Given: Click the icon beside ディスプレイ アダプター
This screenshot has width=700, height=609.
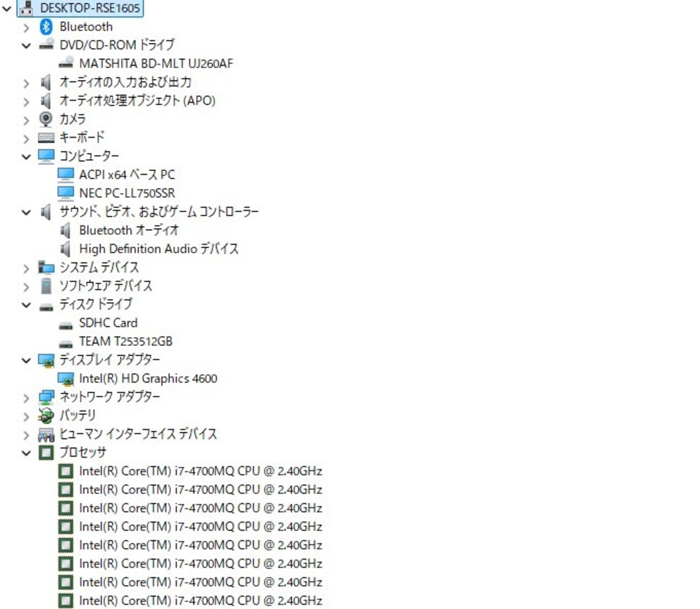Looking at the screenshot, I should click(x=46, y=360).
